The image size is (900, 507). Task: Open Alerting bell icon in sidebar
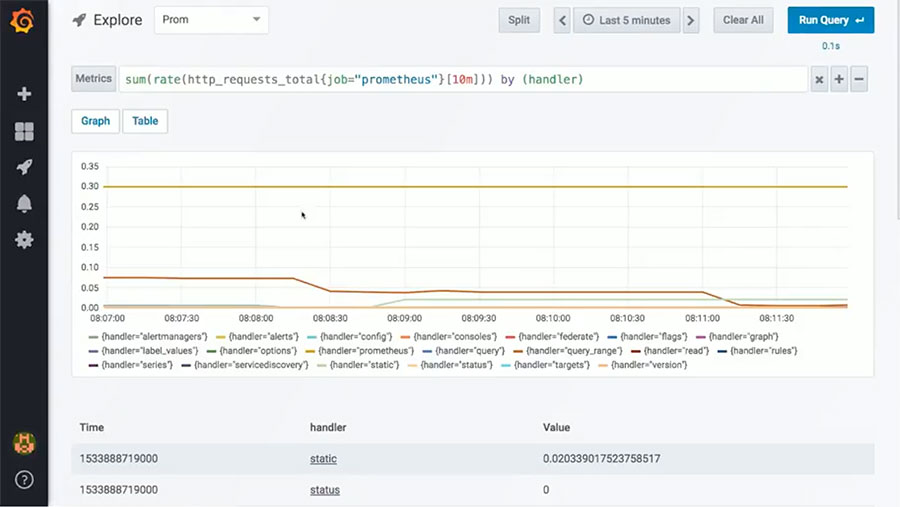[24, 204]
